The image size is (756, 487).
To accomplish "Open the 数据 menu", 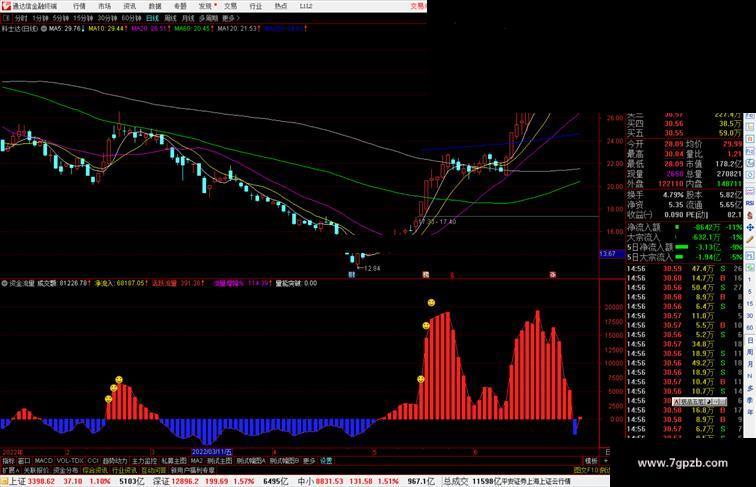I will pos(155,6).
